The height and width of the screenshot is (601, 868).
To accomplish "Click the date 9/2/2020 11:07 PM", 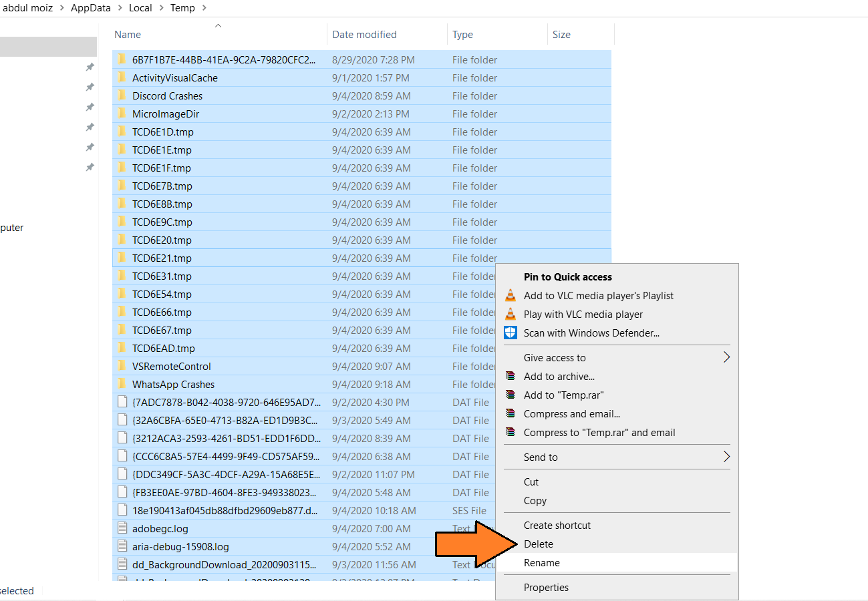I will (374, 474).
